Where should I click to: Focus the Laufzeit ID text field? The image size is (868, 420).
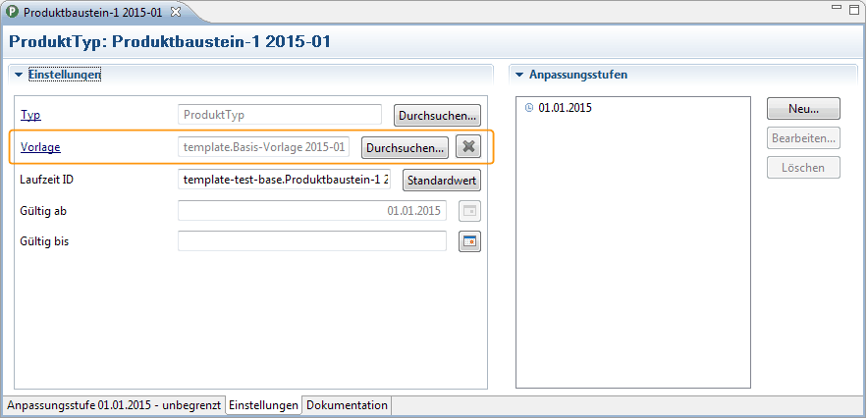point(285,180)
